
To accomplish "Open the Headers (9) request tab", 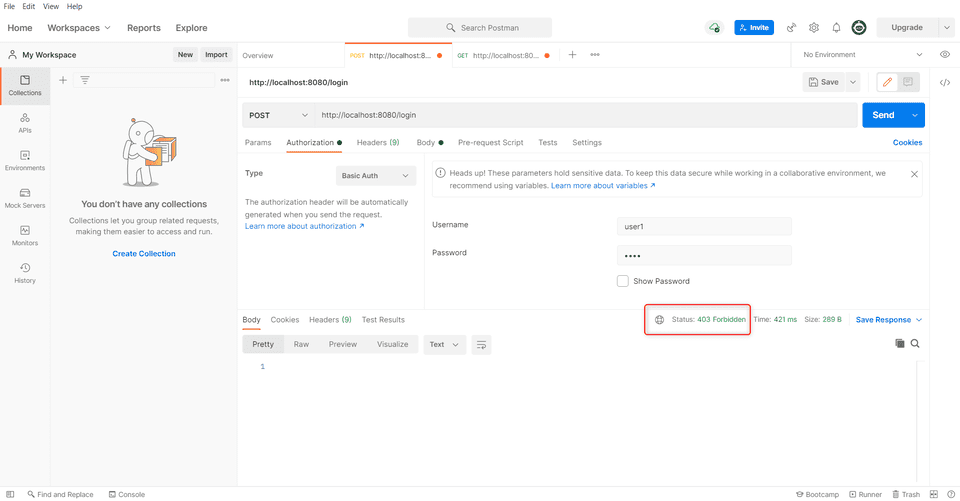I will pyautogui.click(x=378, y=143).
